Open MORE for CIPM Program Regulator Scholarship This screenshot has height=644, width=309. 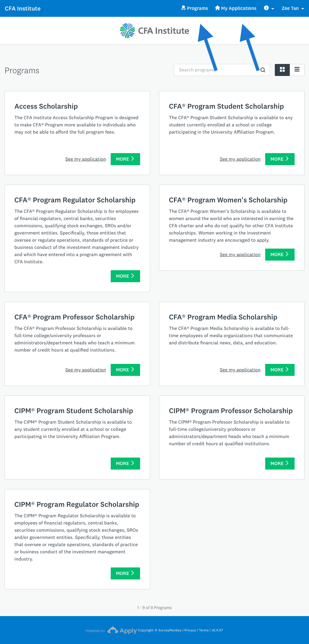(x=125, y=573)
